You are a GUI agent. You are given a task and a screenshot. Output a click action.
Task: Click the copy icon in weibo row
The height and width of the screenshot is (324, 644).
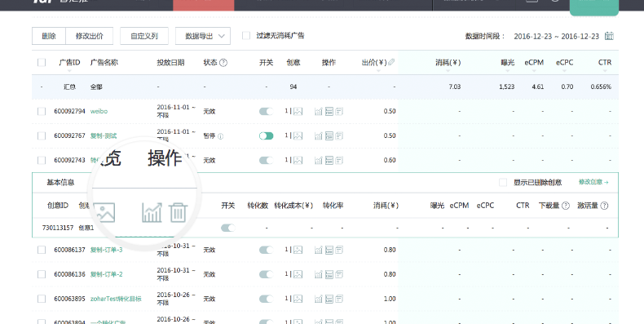point(339,112)
